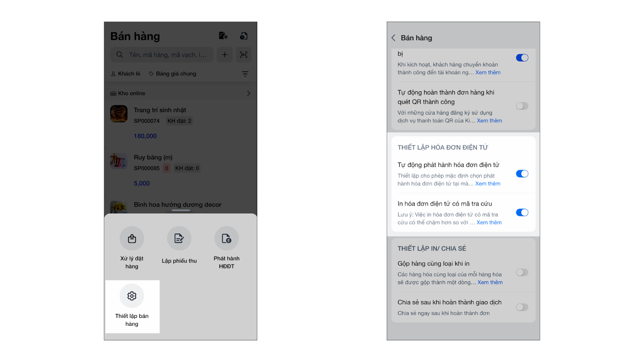
Task: Click the 'KH đặt: 2' badge
Action: 180,121
